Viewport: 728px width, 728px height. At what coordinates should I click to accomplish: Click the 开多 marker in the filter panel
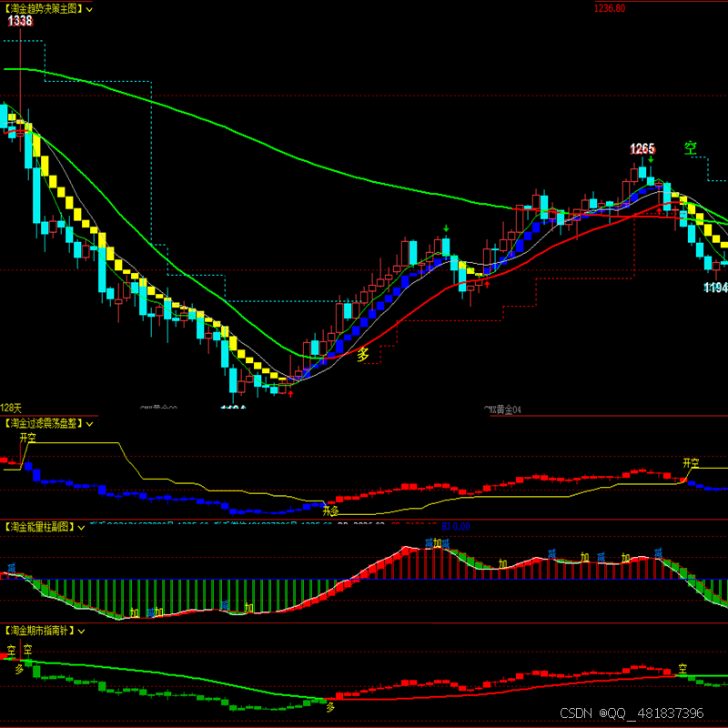331,511
